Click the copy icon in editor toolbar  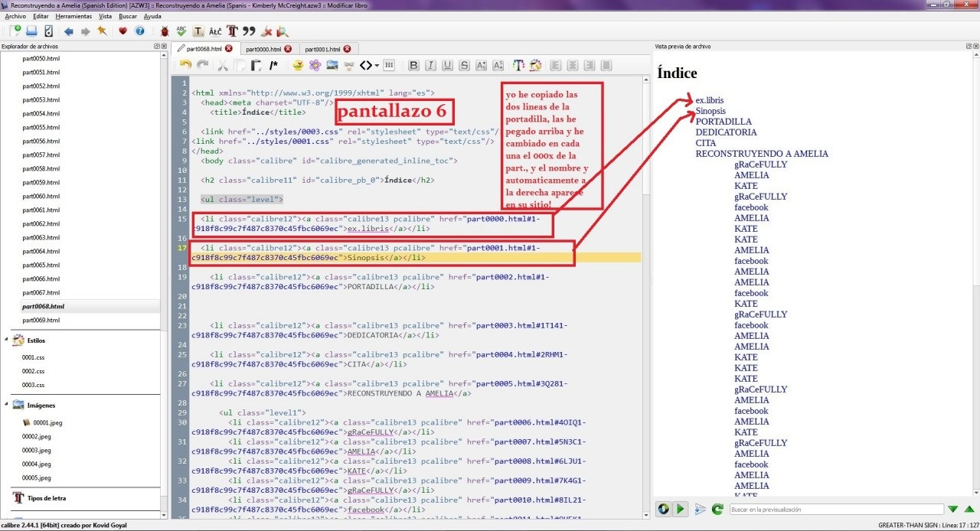240,65
